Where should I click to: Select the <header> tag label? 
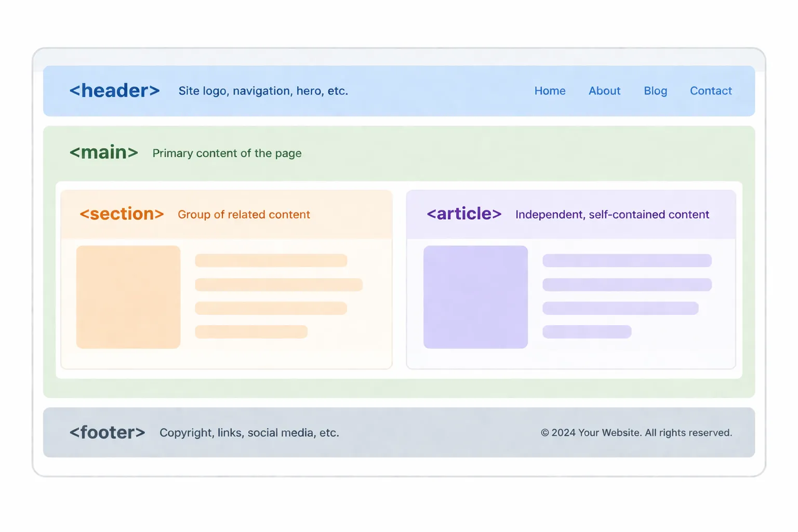114,90
